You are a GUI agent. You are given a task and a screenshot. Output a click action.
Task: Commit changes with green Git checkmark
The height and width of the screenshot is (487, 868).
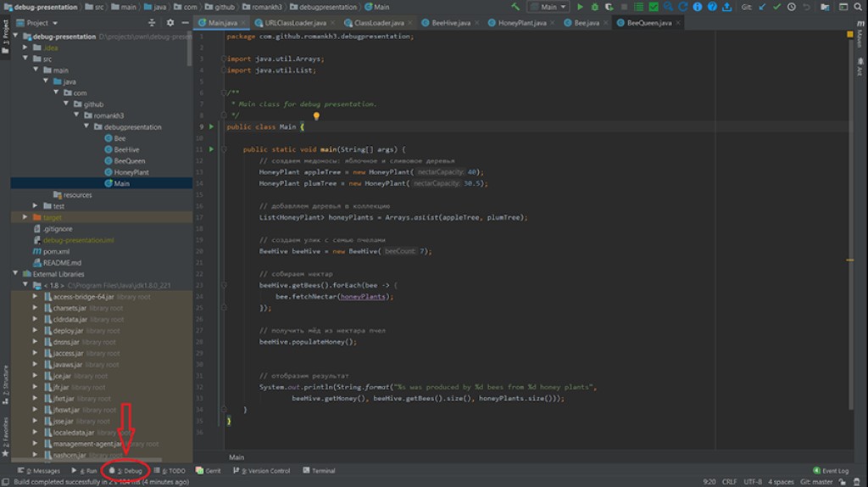point(776,7)
